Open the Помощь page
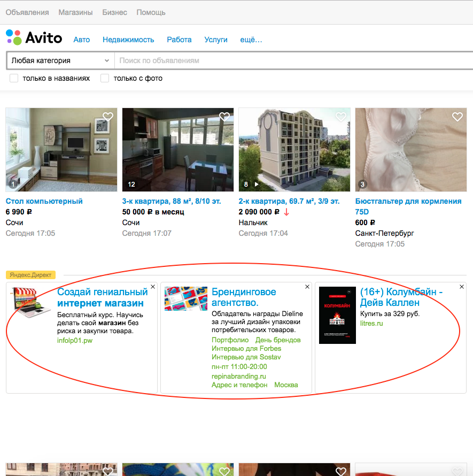The width and height of the screenshot is (473, 476). pyautogui.click(x=151, y=12)
